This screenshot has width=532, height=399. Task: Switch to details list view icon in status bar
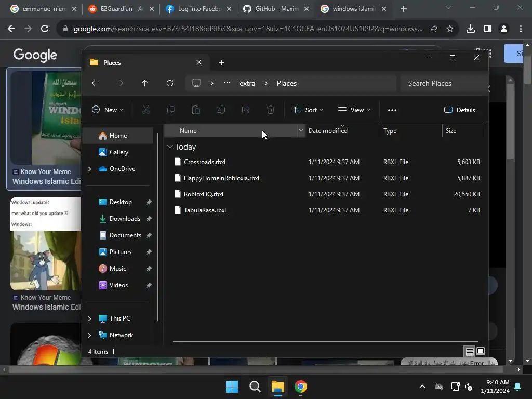pyautogui.click(x=469, y=352)
